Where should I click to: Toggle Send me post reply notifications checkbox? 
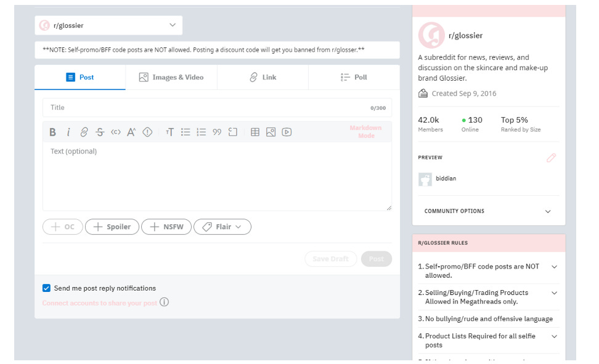(x=46, y=288)
